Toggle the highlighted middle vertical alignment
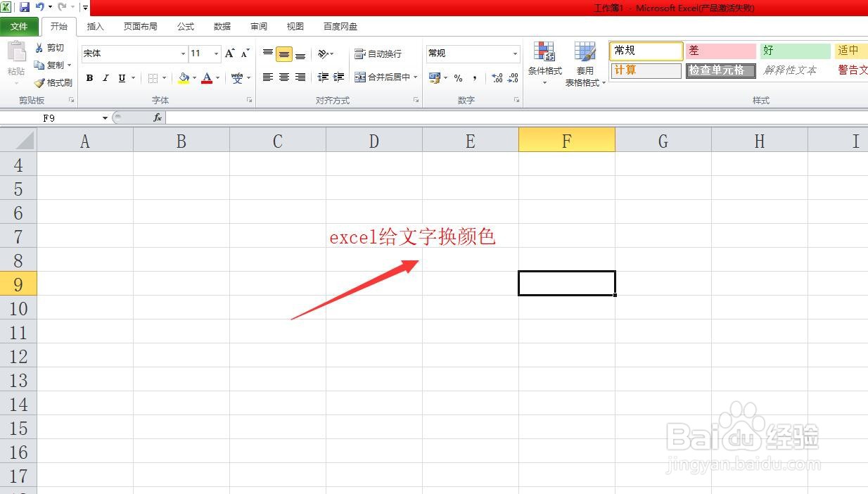This screenshot has width=868, height=494. [x=284, y=54]
